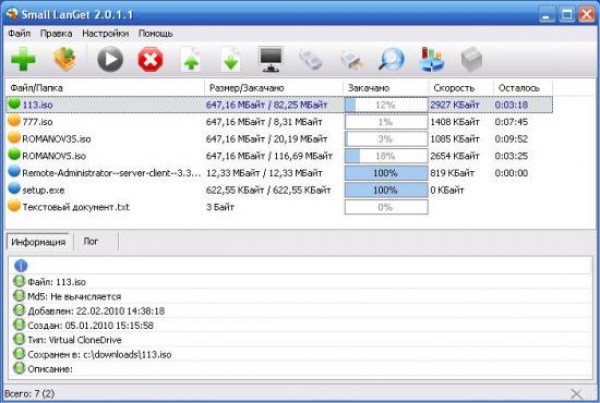Open the Настройки menu
Viewport: 600px width, 403px height.
(x=106, y=34)
